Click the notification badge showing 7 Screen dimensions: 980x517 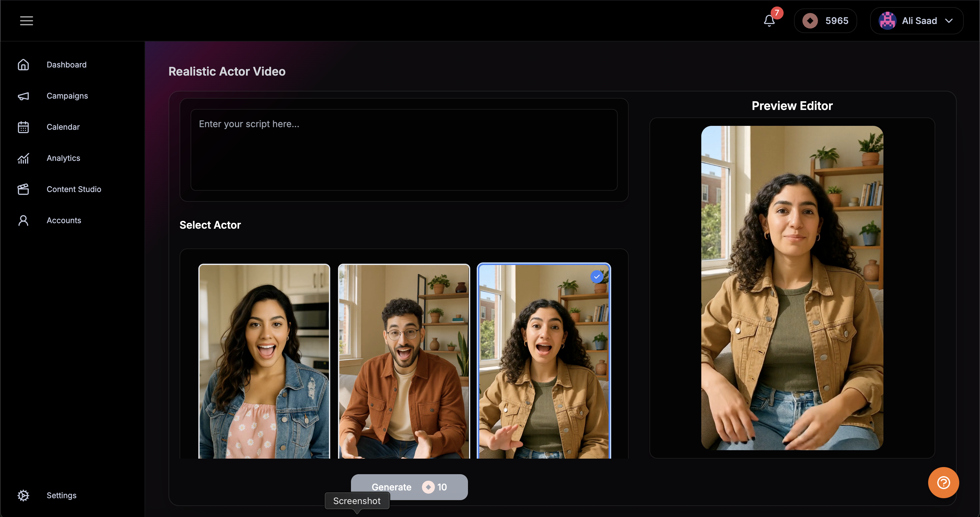[x=777, y=13]
